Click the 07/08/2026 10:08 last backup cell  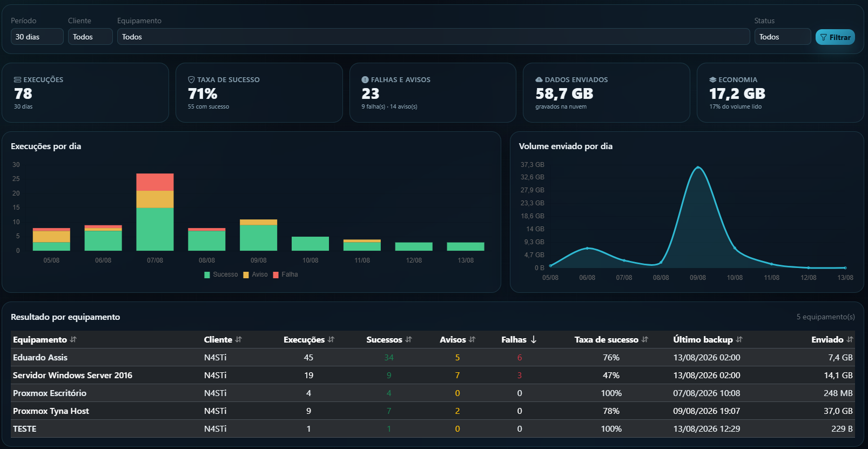[706, 393]
